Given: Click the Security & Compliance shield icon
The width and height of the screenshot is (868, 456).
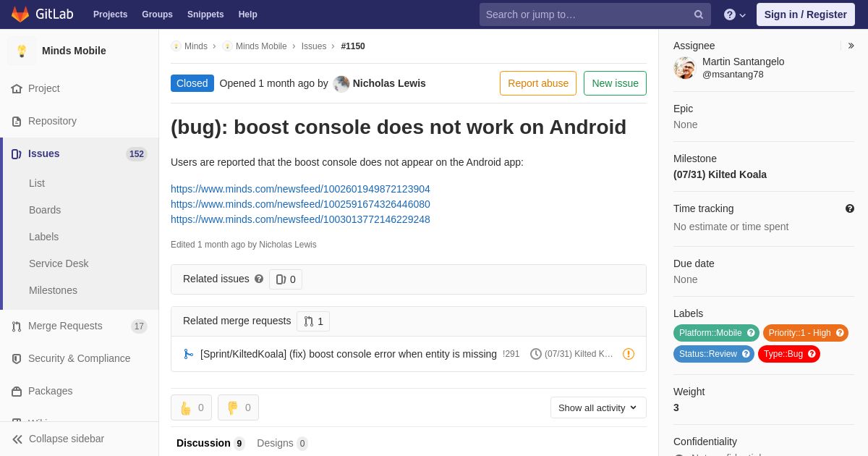Looking at the screenshot, I should 17,359.
